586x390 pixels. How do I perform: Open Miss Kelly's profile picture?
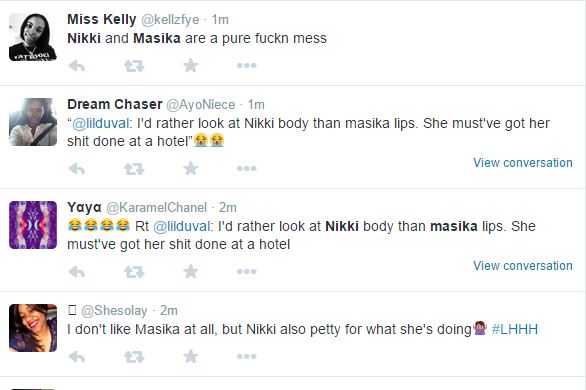[33, 37]
